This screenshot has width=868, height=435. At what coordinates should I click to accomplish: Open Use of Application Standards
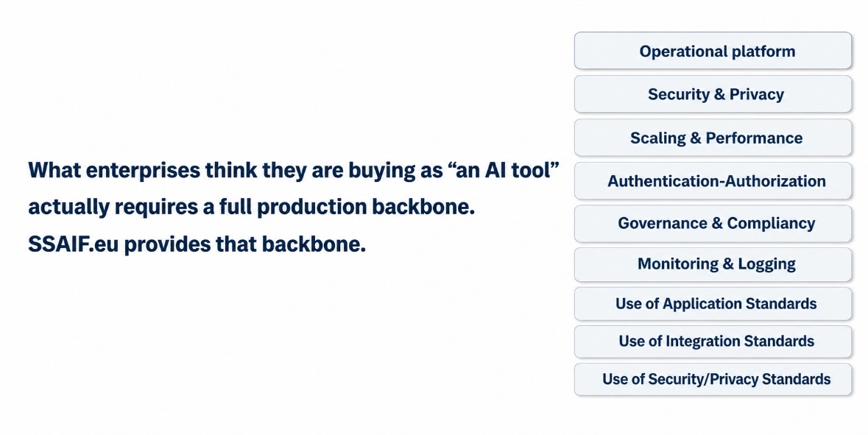(x=713, y=304)
